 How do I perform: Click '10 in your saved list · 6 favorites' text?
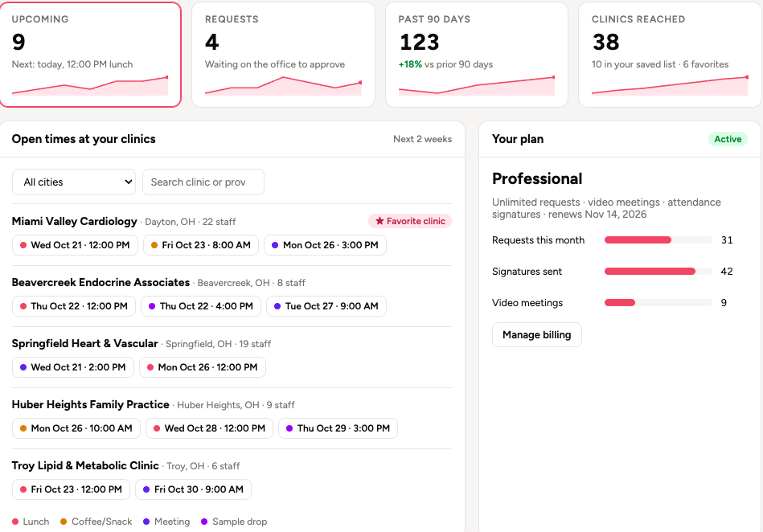[660, 64]
